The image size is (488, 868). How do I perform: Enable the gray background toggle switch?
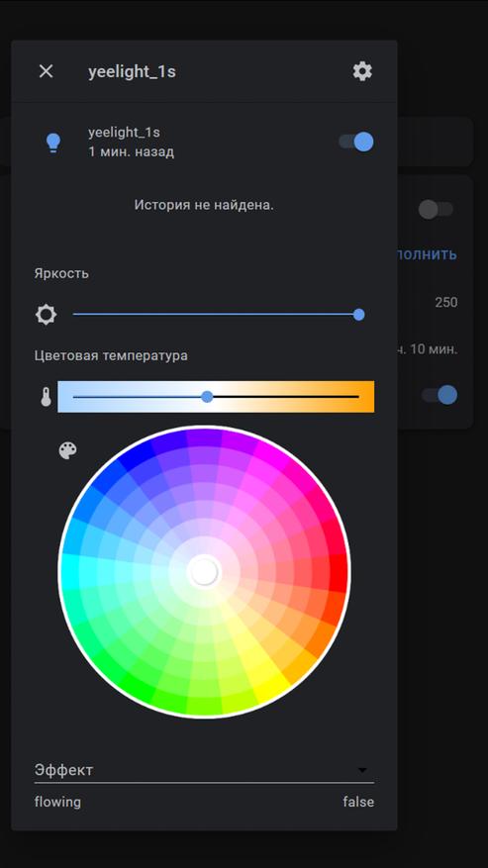click(436, 209)
